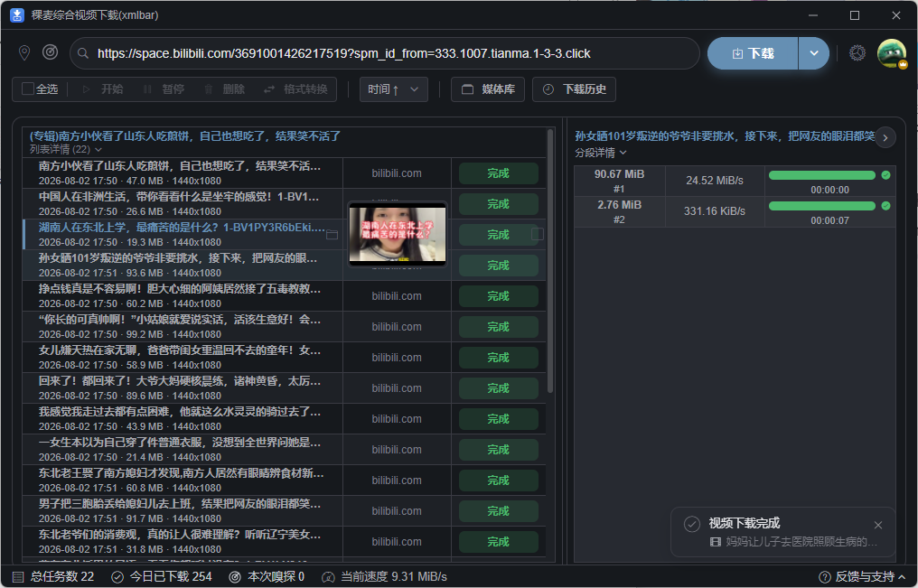Open folder icon for the 湖南人在东北上学 row
This screenshot has height=588, width=918.
coord(332,235)
